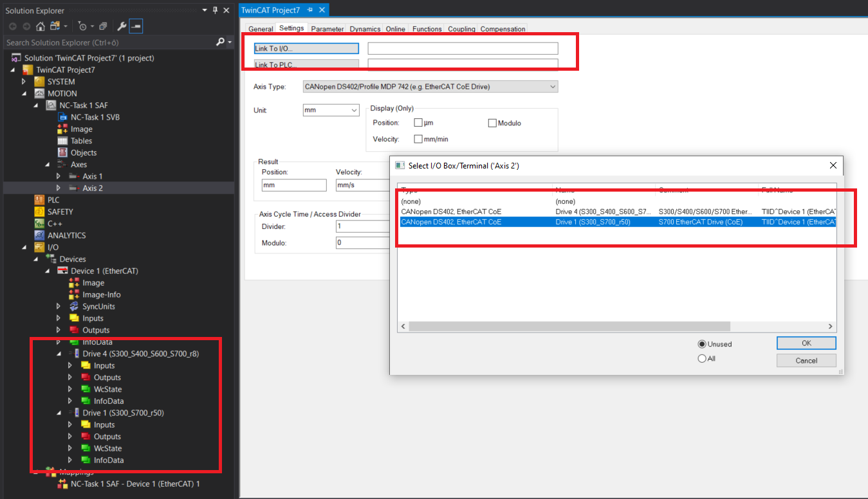868x499 pixels.
Task: Confirm selection with OK button
Action: click(806, 343)
